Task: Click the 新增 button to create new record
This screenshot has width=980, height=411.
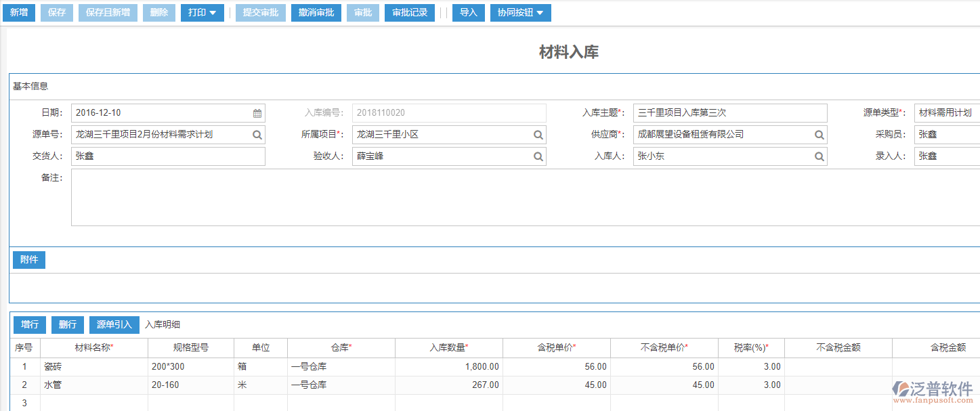Action: (x=19, y=12)
